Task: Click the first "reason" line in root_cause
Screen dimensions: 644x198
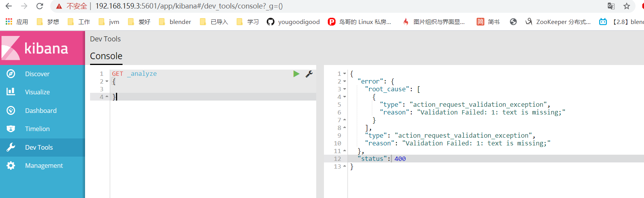Action: click(x=472, y=113)
